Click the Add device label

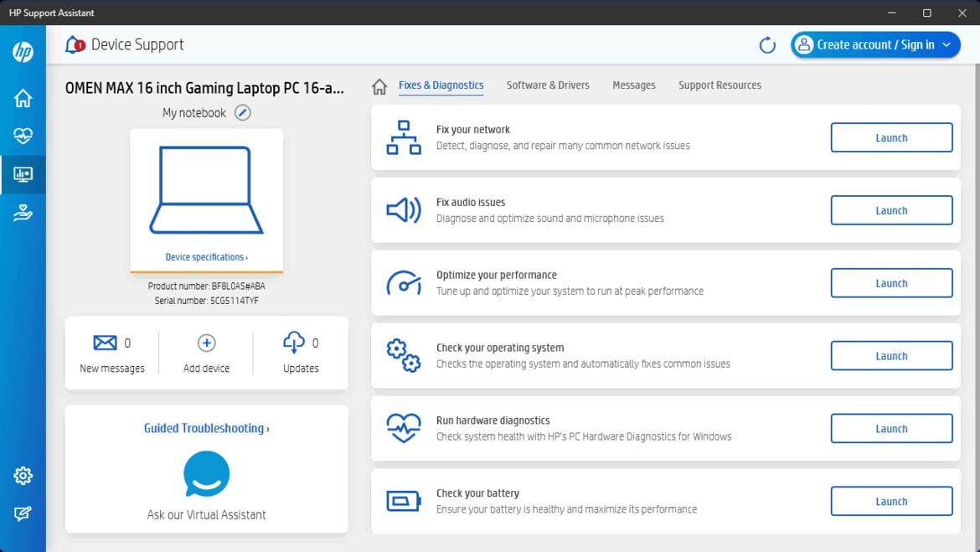tap(206, 369)
